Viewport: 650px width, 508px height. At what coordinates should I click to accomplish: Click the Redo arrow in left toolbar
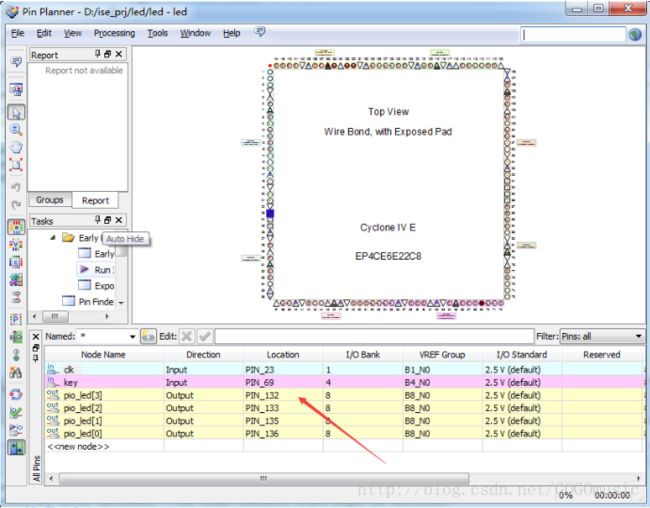point(16,204)
